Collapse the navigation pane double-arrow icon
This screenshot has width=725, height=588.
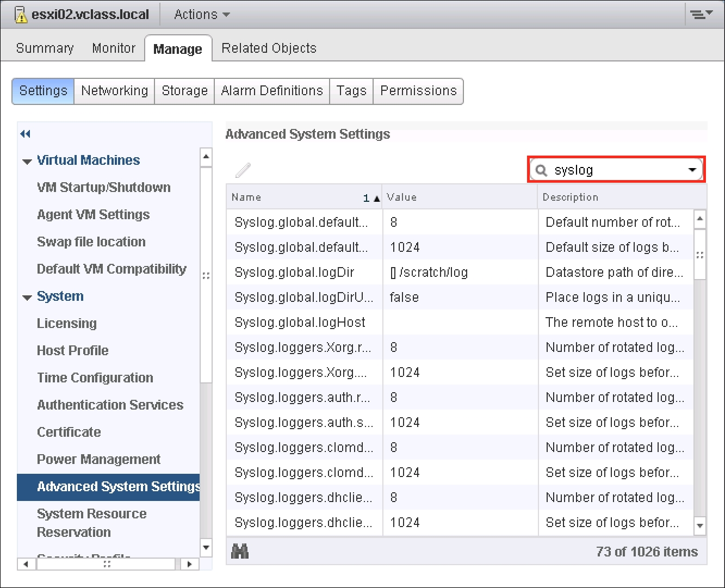coord(25,134)
